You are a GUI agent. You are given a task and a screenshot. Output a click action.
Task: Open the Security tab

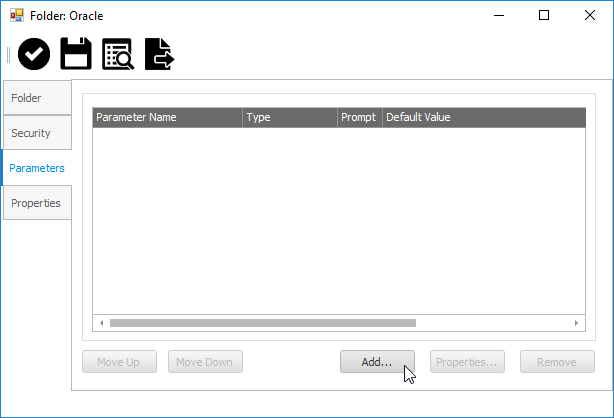point(37,133)
